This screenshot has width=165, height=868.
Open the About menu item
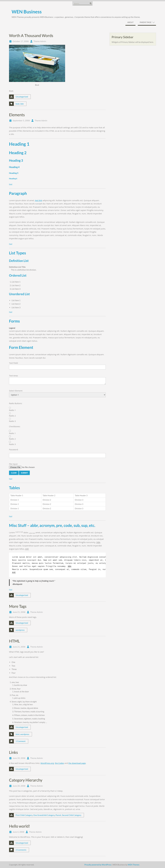point(130,22)
